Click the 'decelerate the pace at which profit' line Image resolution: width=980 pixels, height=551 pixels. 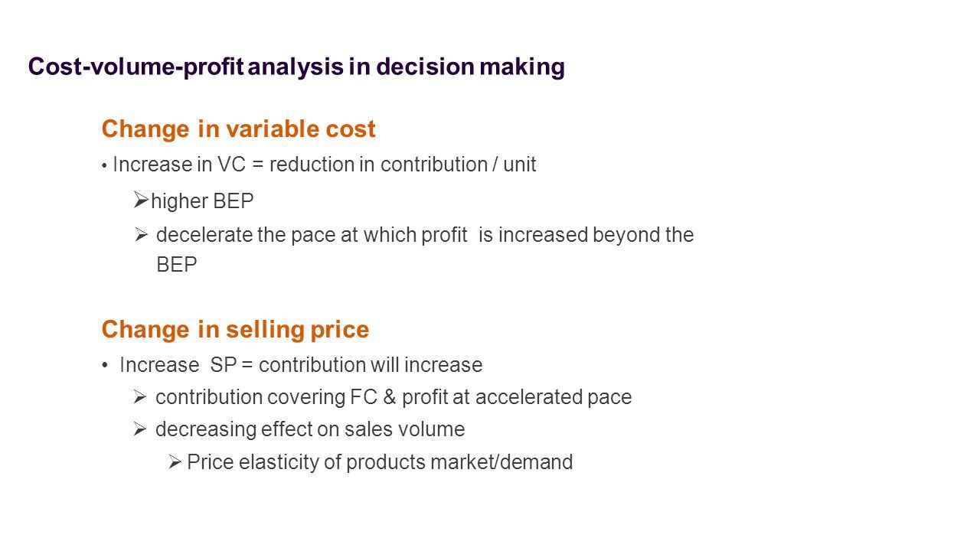[425, 235]
